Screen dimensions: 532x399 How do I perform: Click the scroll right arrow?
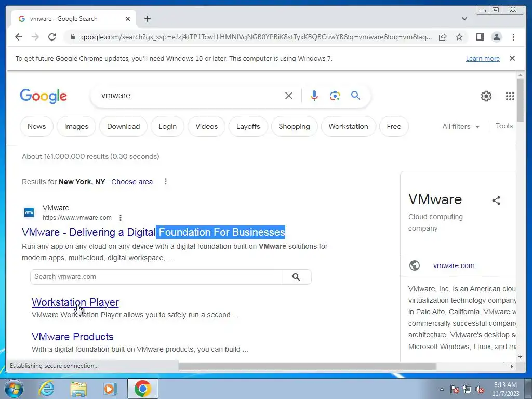pos(512,366)
